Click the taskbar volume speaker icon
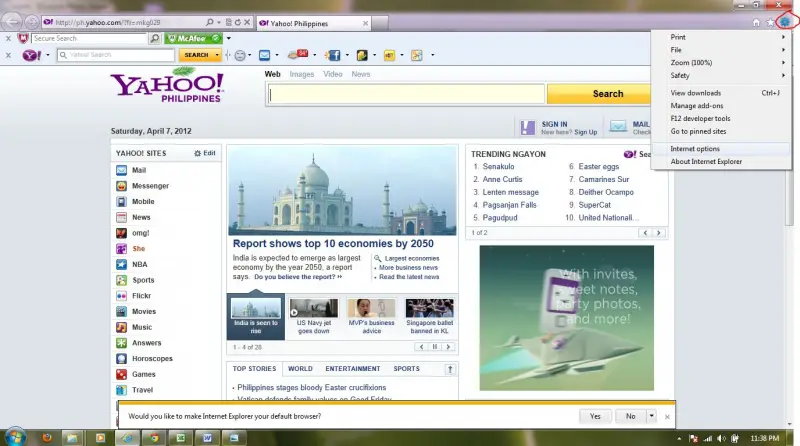Viewport: 800px width, 446px height. pos(721,438)
